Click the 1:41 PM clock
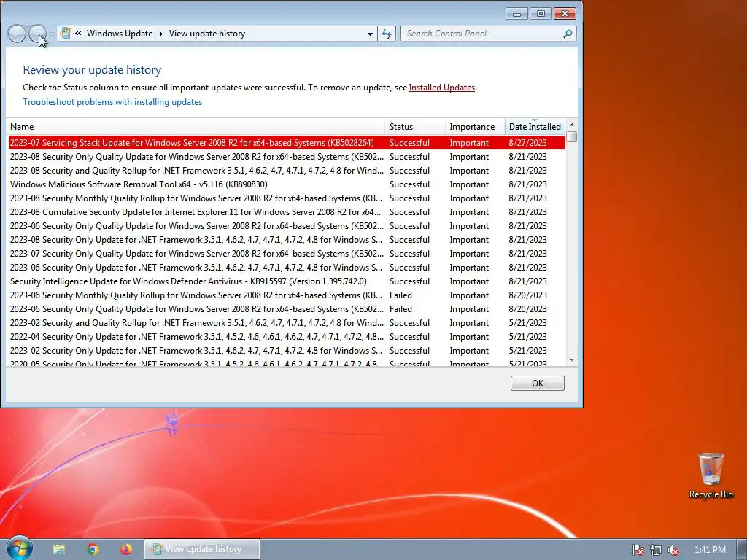The width and height of the screenshot is (747, 560). (710, 550)
